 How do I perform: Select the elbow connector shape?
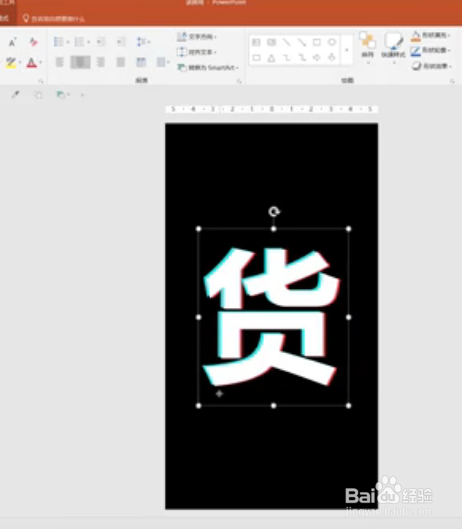point(287,58)
